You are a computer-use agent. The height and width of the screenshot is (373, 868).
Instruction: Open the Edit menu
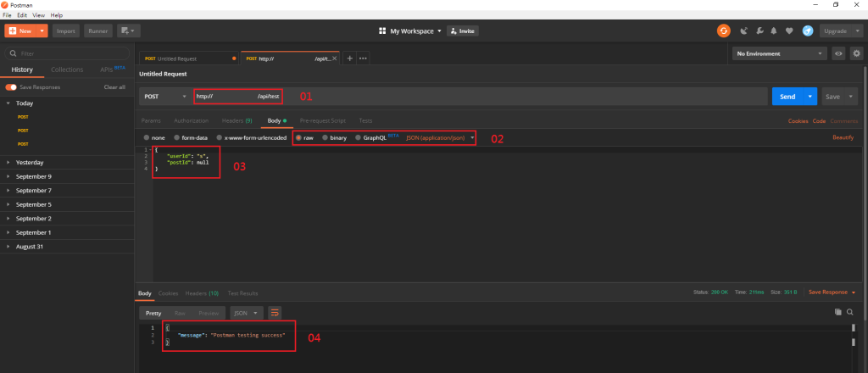21,15
